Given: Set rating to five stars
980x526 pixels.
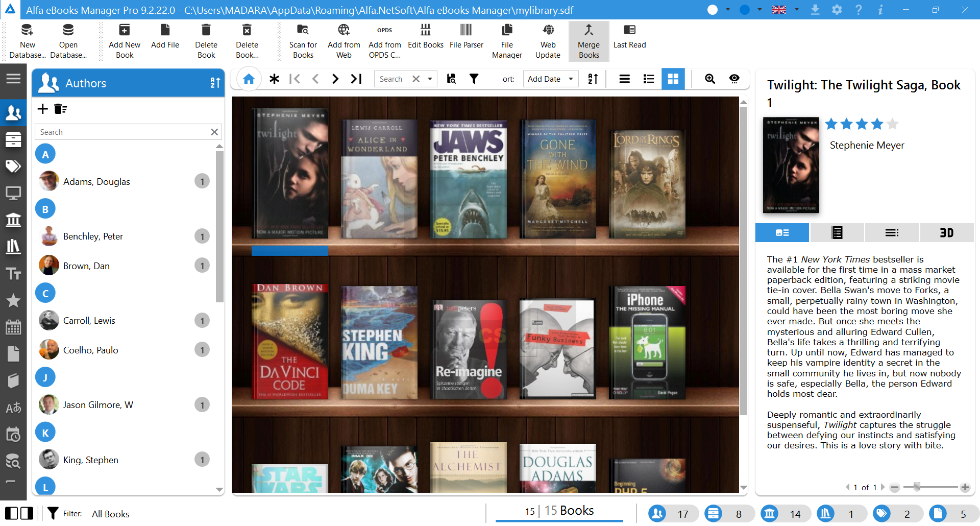Looking at the screenshot, I should [892, 124].
